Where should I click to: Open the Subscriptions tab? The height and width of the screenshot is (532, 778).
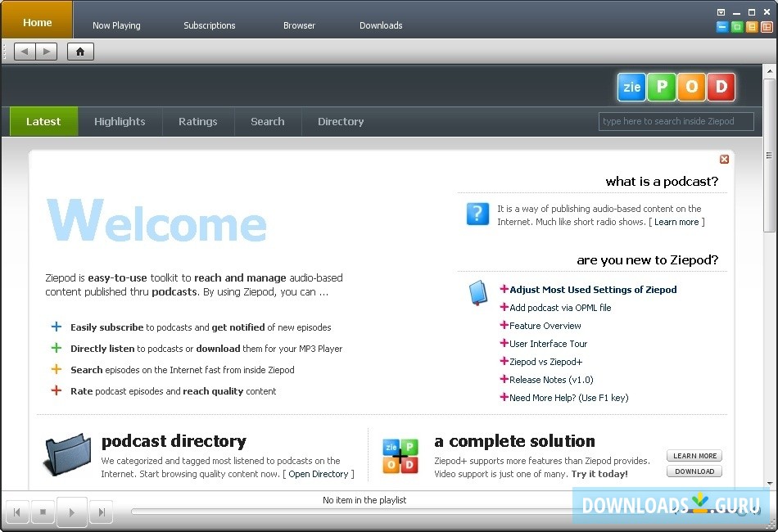click(x=210, y=25)
